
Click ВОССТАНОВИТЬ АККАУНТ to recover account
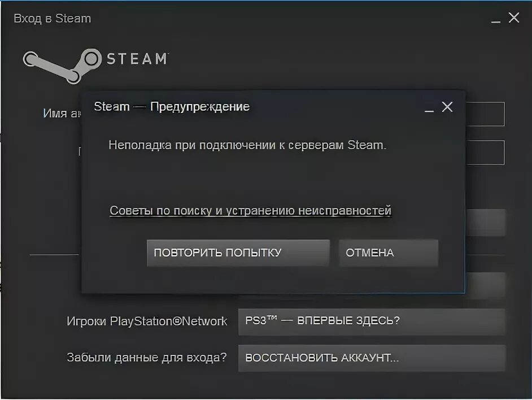372,358
